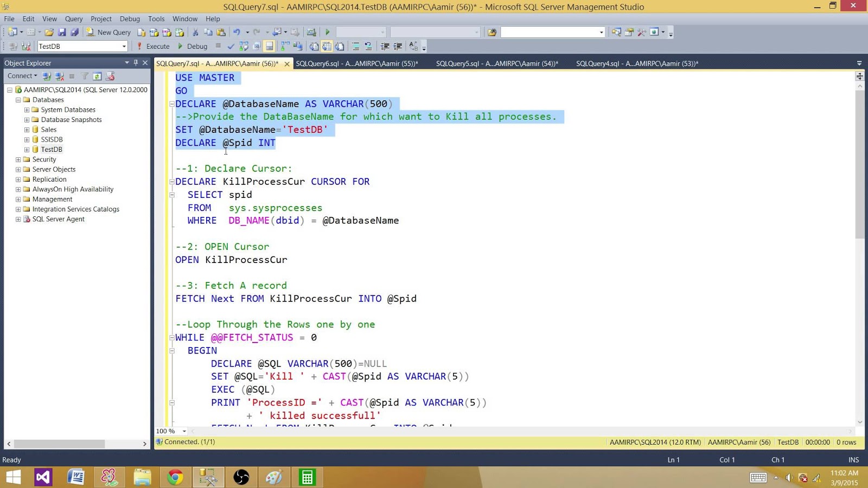Switch to the SQLQuery6.sql tab
868x488 pixels.
[357, 63]
